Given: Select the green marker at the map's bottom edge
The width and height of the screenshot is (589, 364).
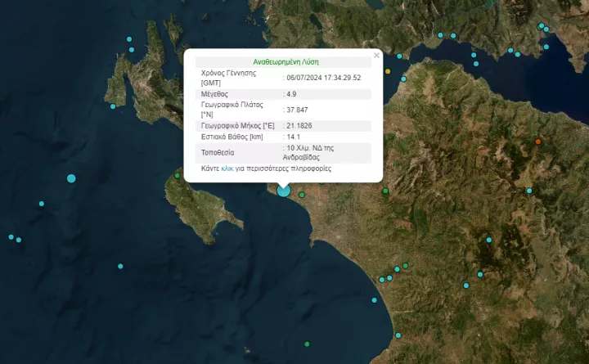Looking at the screenshot, I should coord(307,344).
